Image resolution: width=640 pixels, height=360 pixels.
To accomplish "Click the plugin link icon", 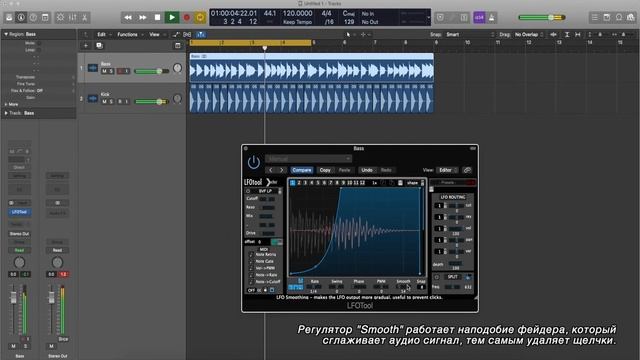I will pos(467,170).
